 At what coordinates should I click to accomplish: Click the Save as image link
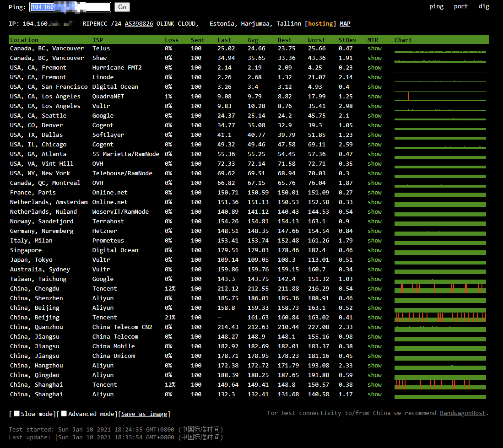(144, 414)
